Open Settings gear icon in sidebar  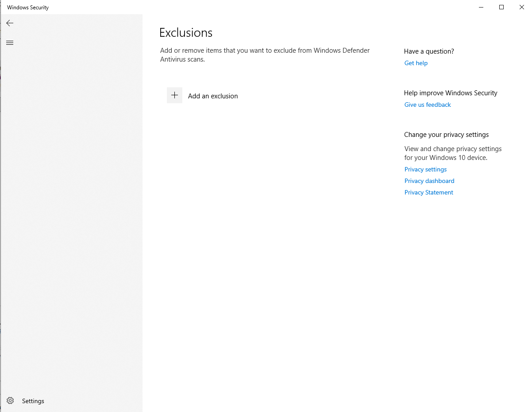10,400
